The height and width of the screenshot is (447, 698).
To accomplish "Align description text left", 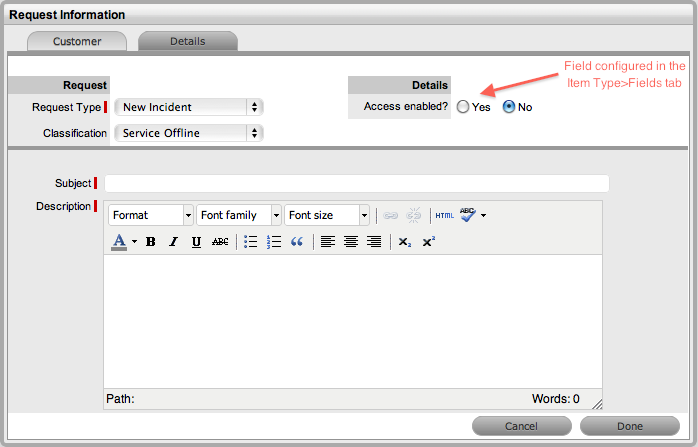I will pos(328,242).
